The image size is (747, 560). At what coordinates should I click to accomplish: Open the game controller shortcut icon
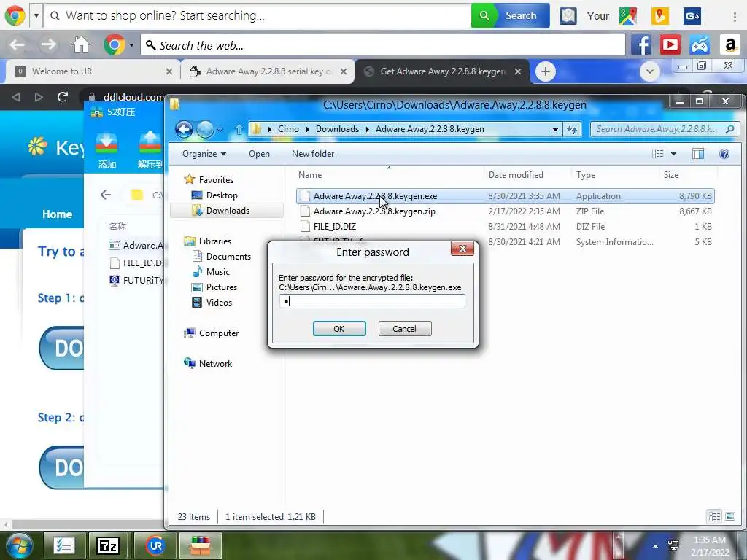point(700,45)
